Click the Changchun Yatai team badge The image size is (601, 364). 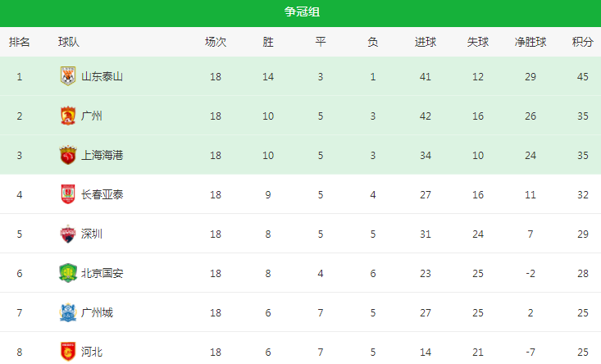tap(67, 194)
